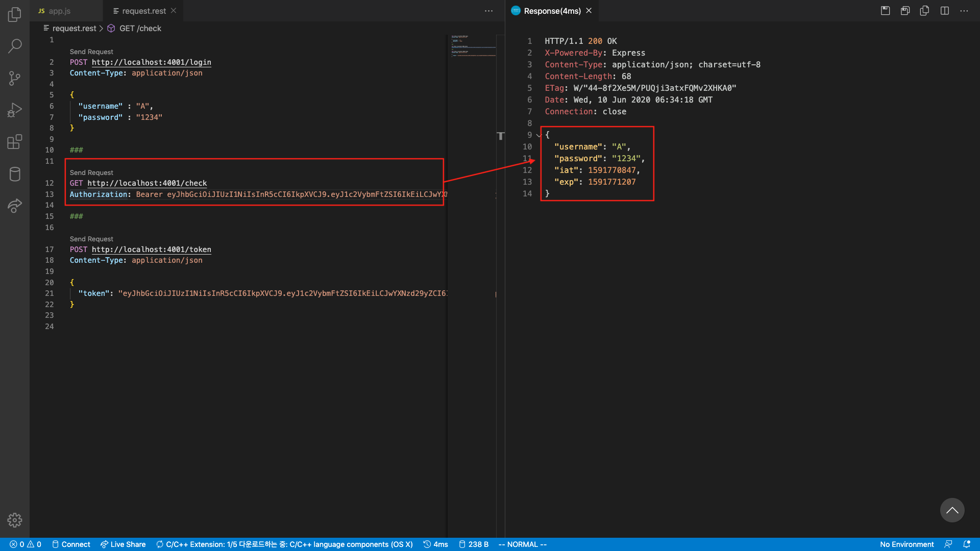980x551 pixels.
Task: Copy the response body icon
Action: tap(924, 11)
